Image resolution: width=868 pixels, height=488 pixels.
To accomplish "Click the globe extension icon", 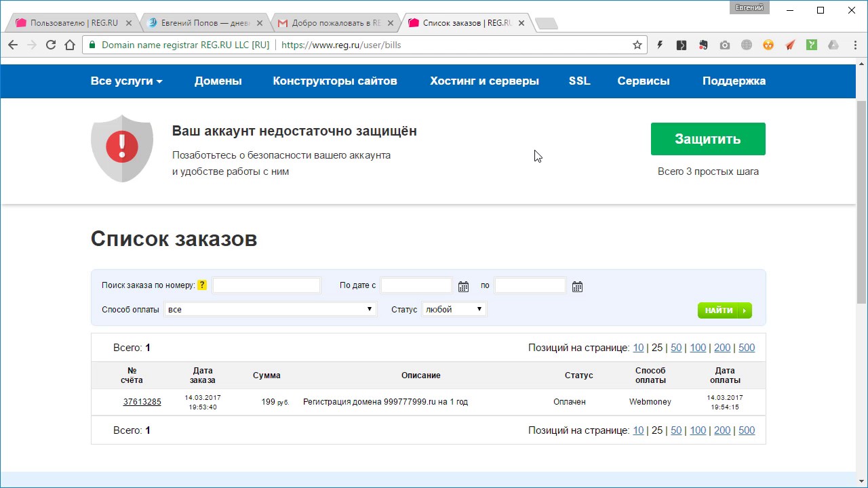I will tap(747, 45).
